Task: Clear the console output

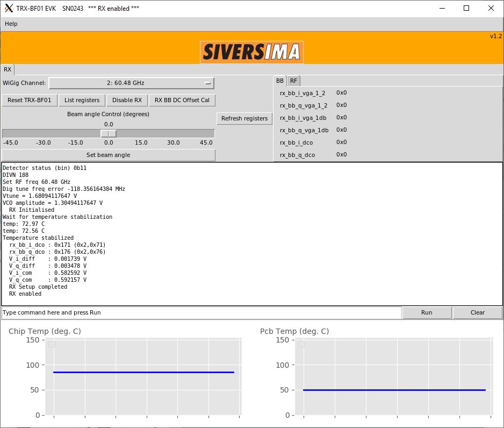Action: pyautogui.click(x=477, y=312)
